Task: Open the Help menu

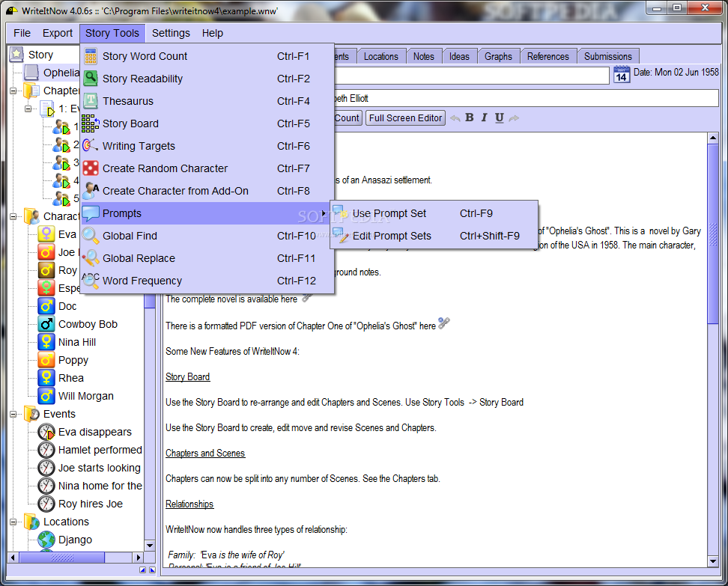Action: pos(212,34)
